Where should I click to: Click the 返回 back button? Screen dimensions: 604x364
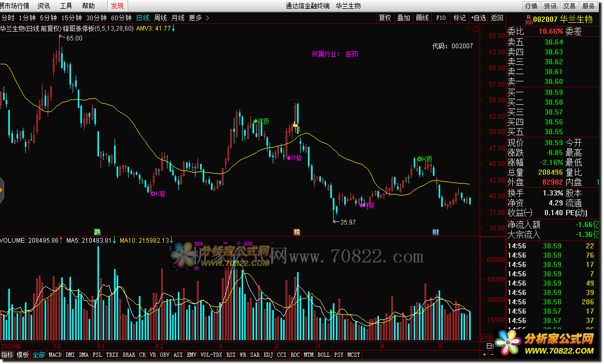(x=497, y=18)
